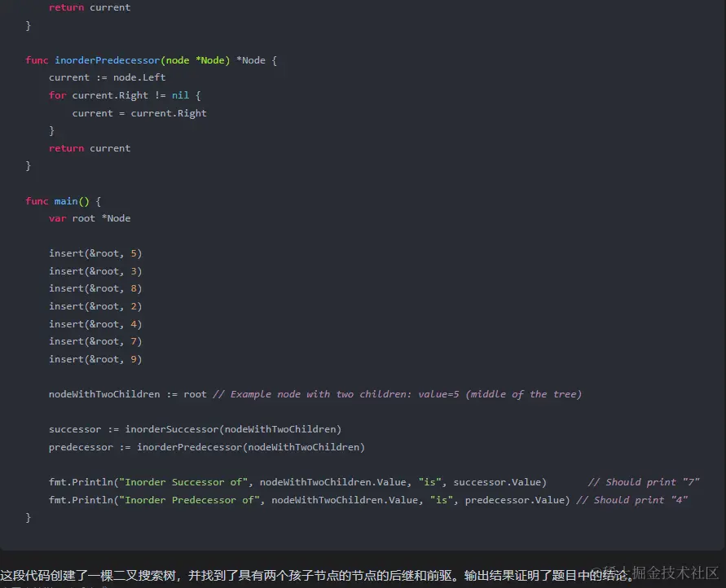Click the line 'current = current.Right'

(139, 113)
